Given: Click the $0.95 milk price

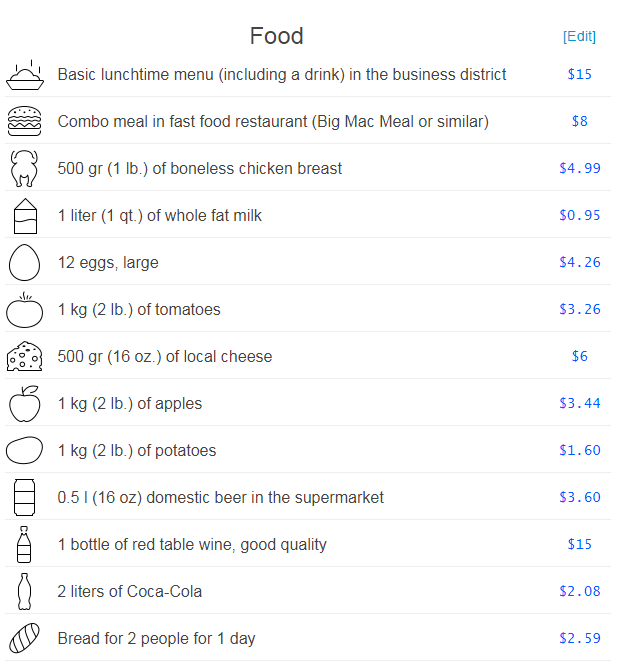Looking at the screenshot, I should (579, 215).
